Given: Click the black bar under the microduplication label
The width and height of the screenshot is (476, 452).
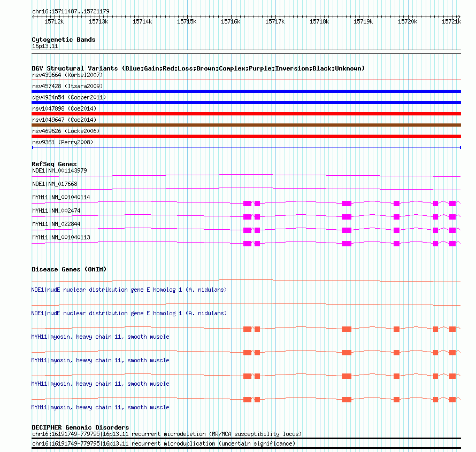Looking at the screenshot, I should click(x=246, y=448).
